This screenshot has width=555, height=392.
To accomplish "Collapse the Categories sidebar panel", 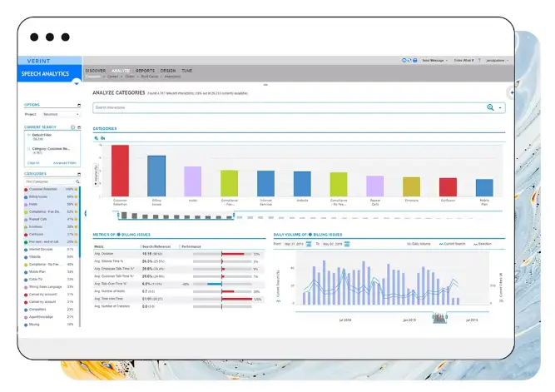I will (x=79, y=174).
